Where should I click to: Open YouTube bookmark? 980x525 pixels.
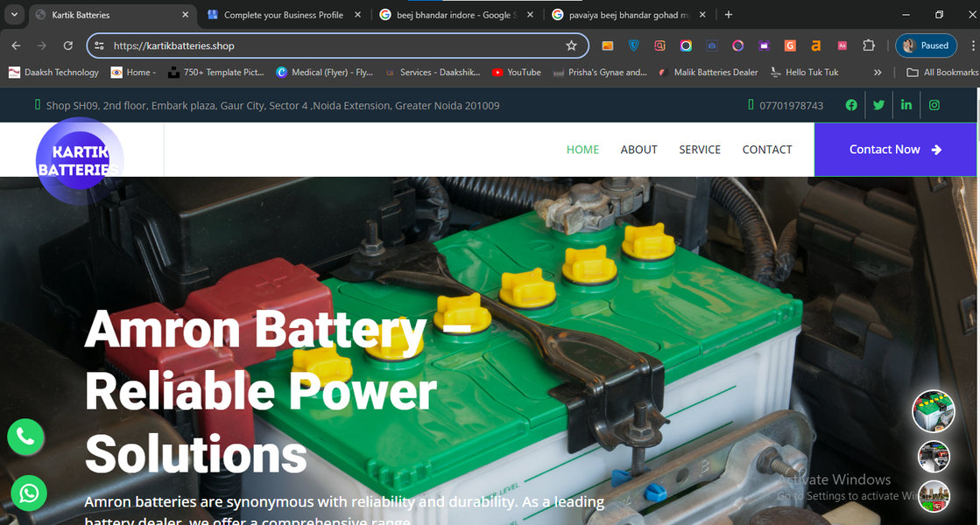click(x=516, y=73)
